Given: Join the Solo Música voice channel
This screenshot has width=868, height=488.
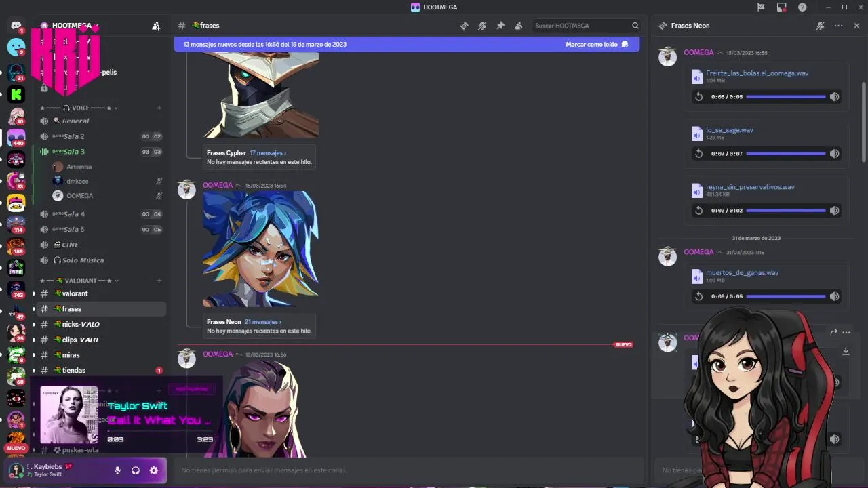Looking at the screenshot, I should tap(100, 260).
